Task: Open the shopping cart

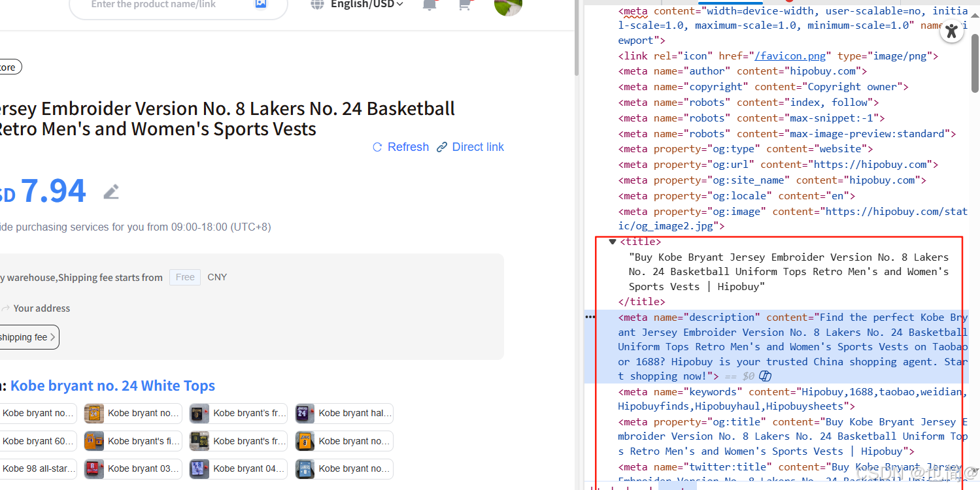Action: click(465, 5)
